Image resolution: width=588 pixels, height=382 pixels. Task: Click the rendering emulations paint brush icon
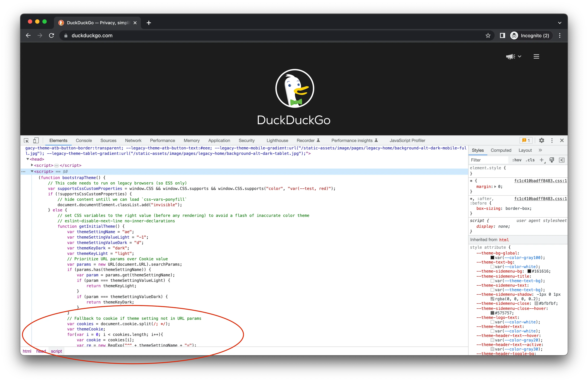(552, 160)
